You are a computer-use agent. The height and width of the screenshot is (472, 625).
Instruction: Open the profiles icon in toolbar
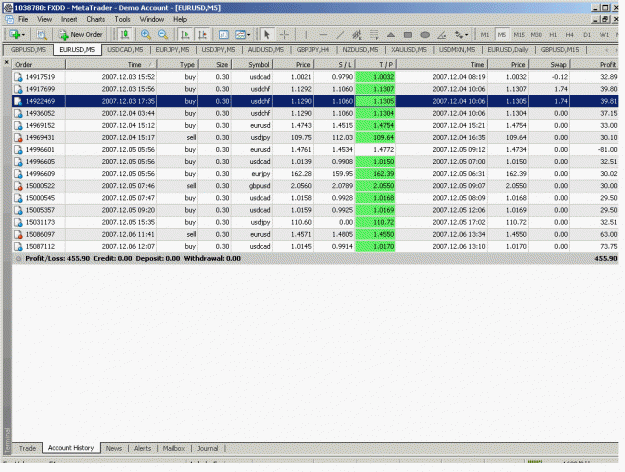[41, 35]
